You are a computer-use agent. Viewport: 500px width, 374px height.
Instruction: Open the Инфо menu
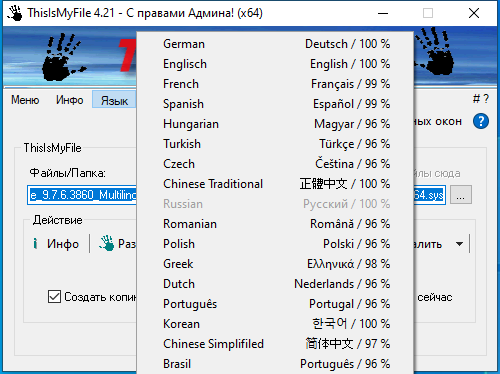(x=69, y=100)
